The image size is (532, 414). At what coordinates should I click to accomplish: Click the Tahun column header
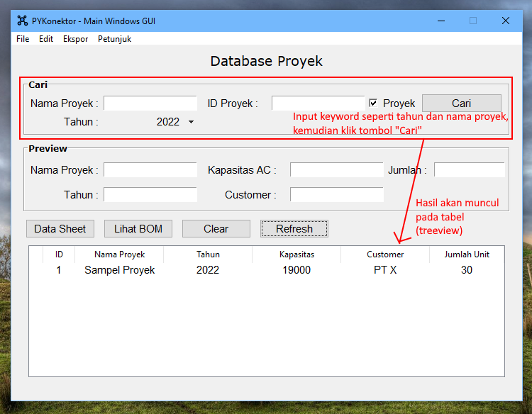[208, 254]
